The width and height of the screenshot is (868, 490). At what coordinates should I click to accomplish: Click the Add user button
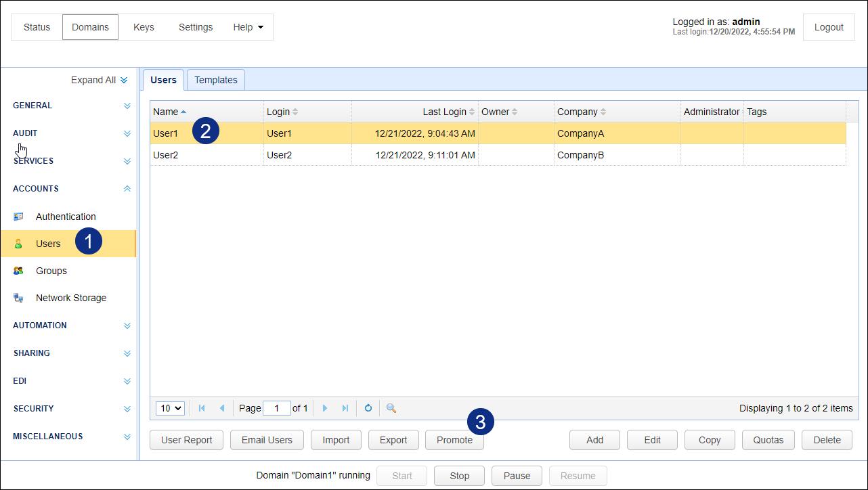pyautogui.click(x=594, y=440)
